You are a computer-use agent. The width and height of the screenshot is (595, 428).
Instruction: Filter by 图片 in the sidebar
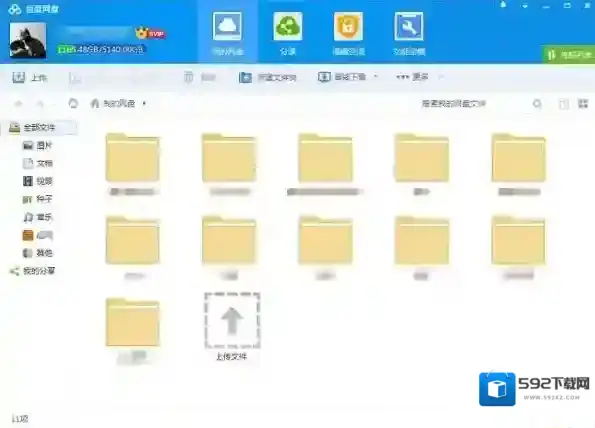37,145
